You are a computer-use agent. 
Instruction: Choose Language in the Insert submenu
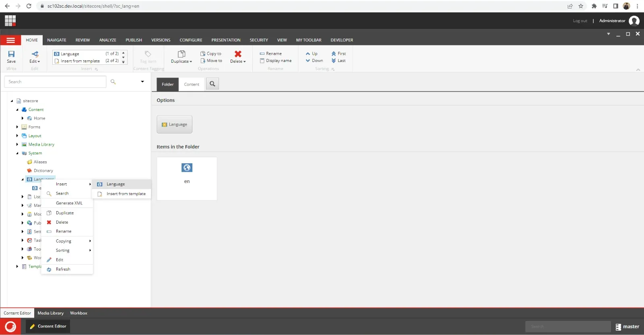point(122,184)
